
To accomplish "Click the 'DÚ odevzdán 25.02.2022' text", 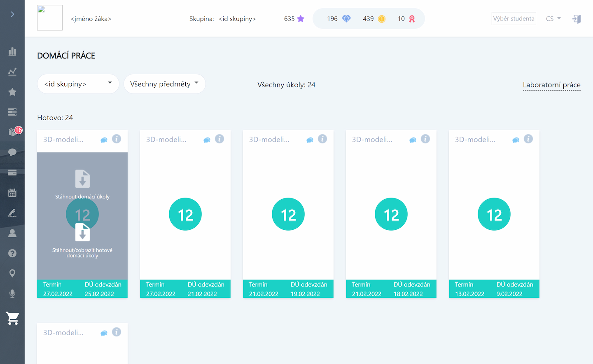I will pos(103,289).
